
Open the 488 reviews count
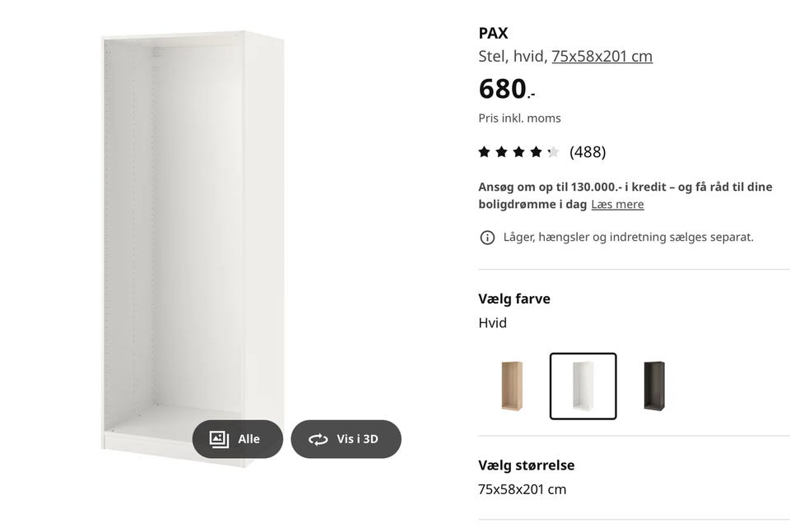click(588, 152)
